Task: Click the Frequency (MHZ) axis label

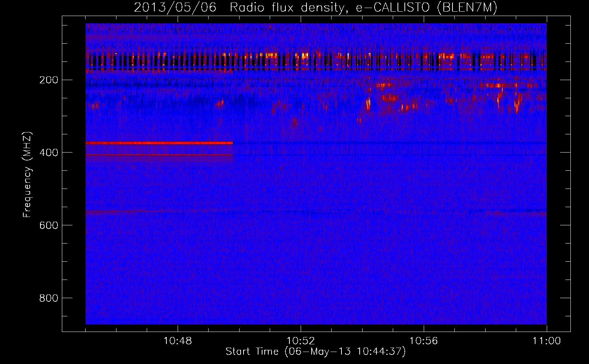Action: click(27, 175)
